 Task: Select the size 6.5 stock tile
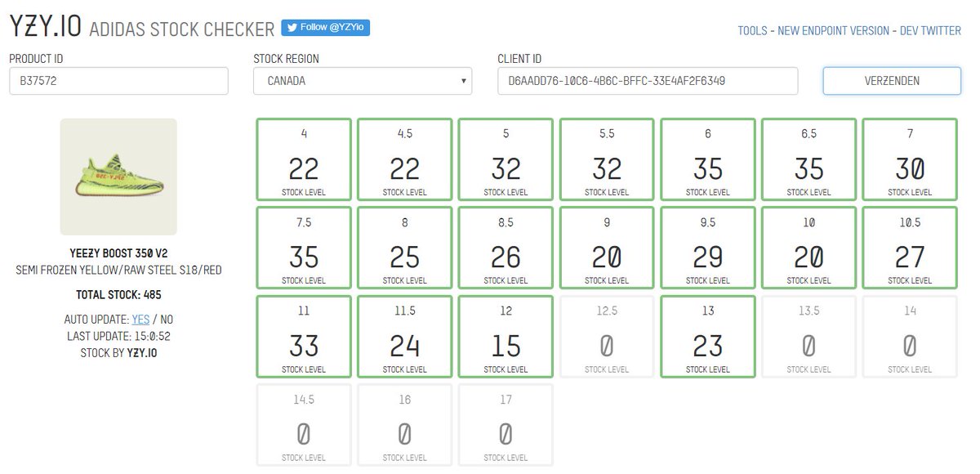coord(809,159)
